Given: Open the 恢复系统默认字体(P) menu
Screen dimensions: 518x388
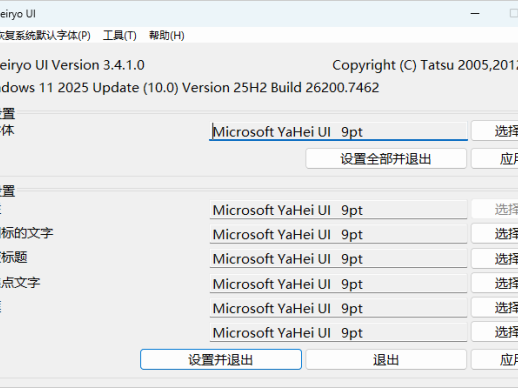Looking at the screenshot, I should [45, 35].
